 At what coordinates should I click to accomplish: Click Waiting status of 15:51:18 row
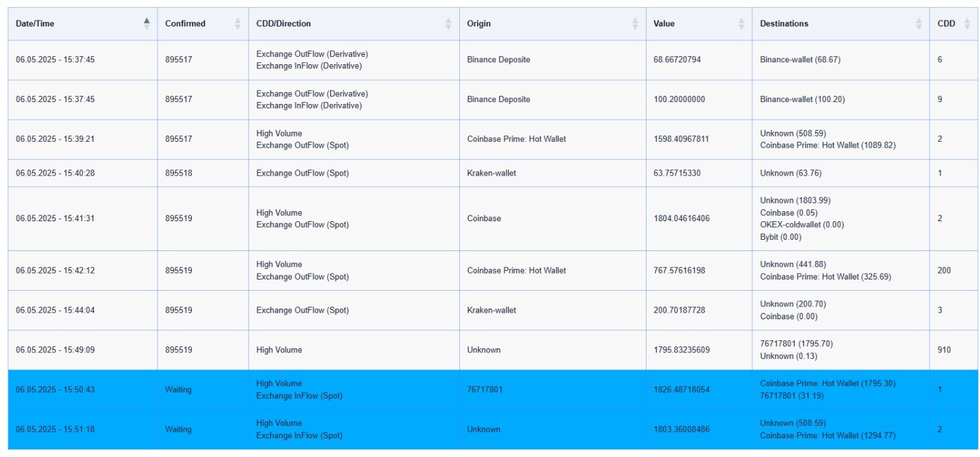click(178, 429)
